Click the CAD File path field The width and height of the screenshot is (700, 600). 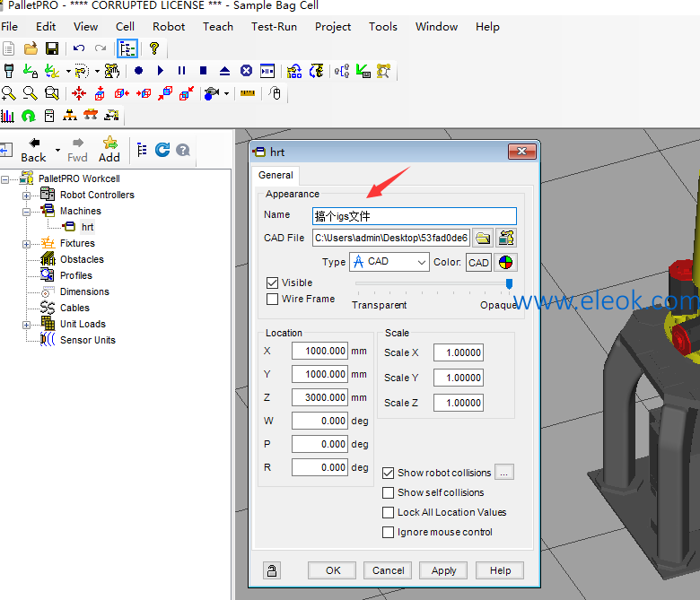pyautogui.click(x=391, y=238)
